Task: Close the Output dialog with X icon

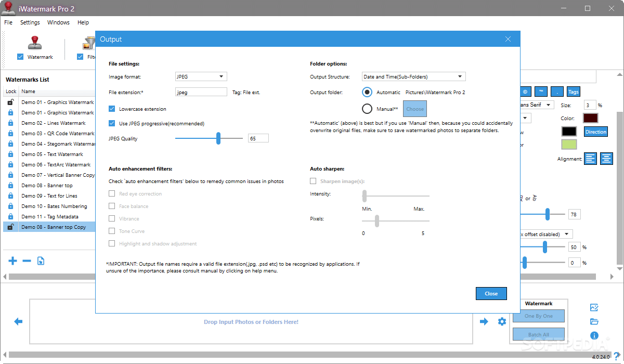Action: coord(508,39)
